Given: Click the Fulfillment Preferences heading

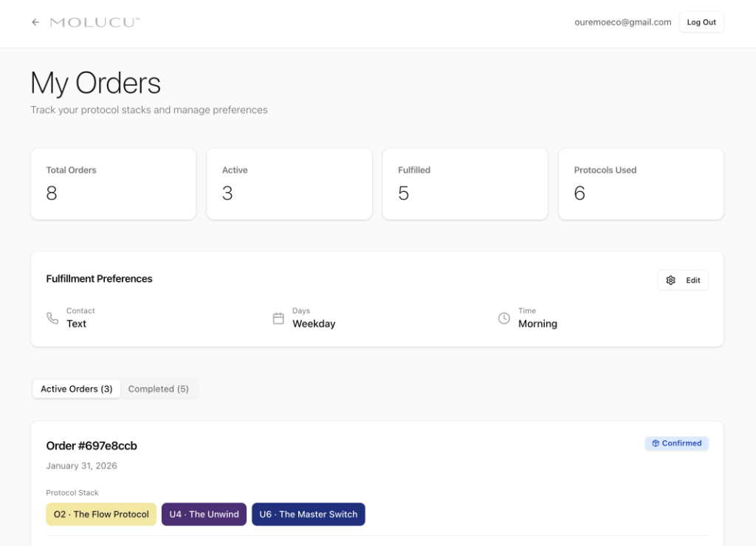Looking at the screenshot, I should pos(100,279).
